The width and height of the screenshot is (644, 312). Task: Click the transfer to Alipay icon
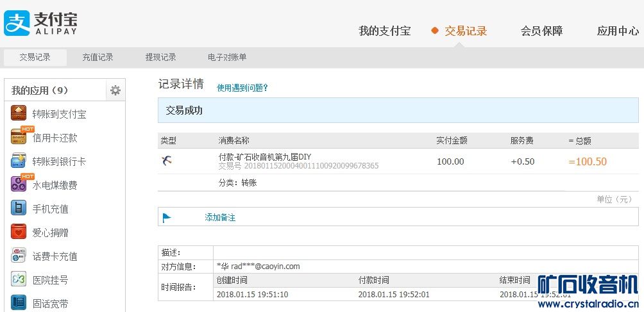pyautogui.click(x=19, y=113)
